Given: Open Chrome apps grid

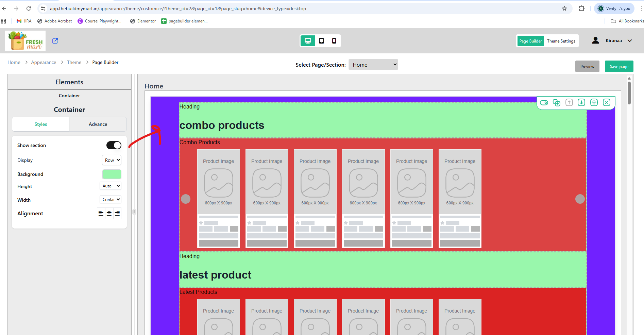Looking at the screenshot, I should tap(3, 21).
